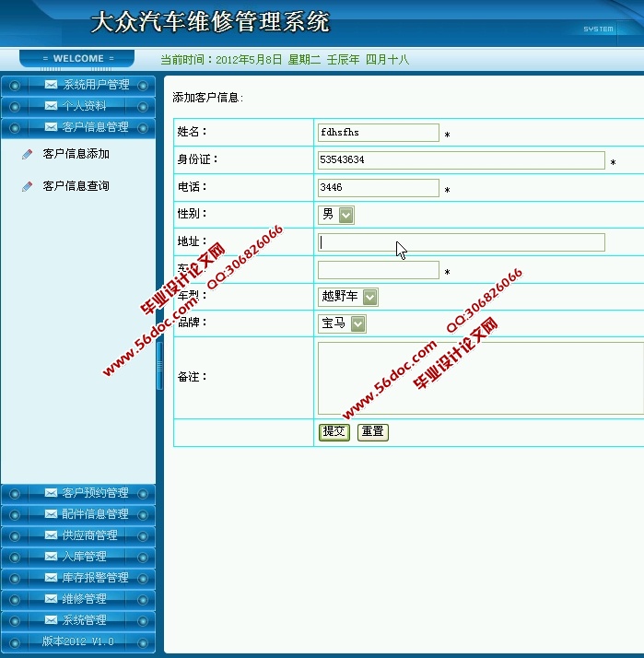The width and height of the screenshot is (644, 658).
Task: Click envelope icon on 库存报警管理
Action: (51, 578)
